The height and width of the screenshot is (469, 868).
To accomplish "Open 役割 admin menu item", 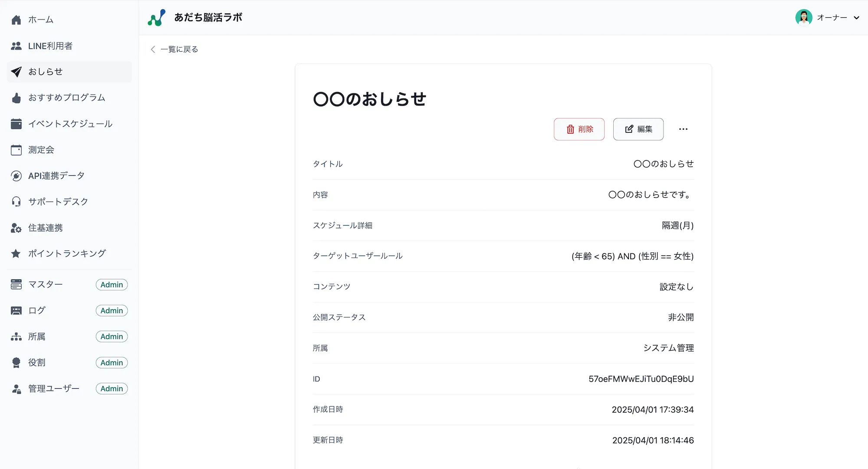I will pyautogui.click(x=69, y=363).
